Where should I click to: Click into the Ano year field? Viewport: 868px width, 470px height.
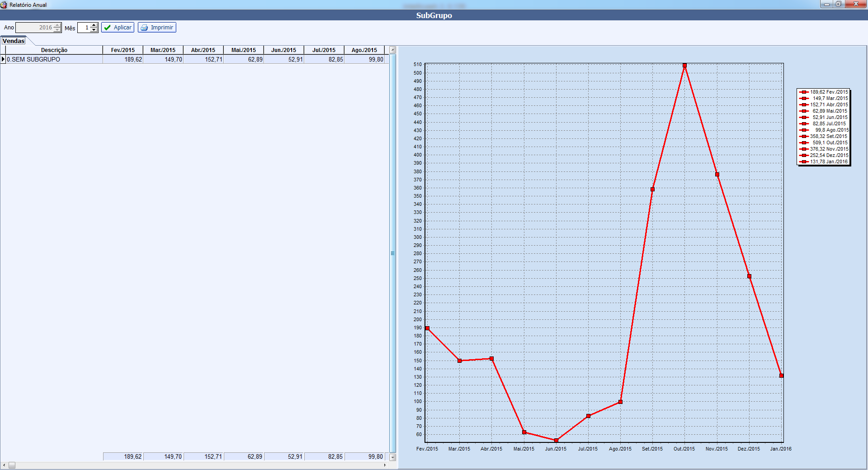pyautogui.click(x=35, y=28)
